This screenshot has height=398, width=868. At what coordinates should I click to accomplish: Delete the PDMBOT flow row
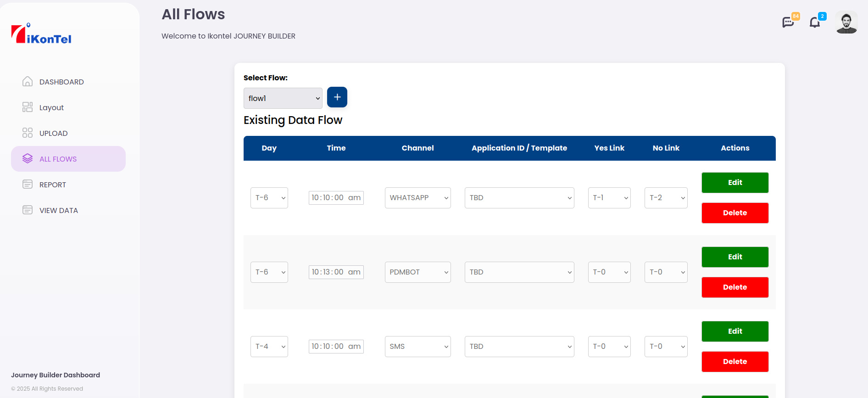(x=735, y=287)
